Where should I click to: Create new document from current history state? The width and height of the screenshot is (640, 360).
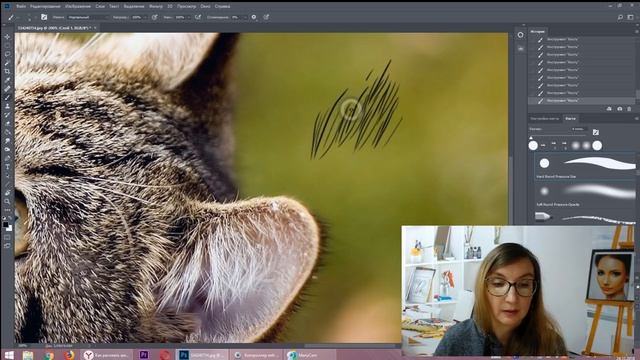(609, 109)
